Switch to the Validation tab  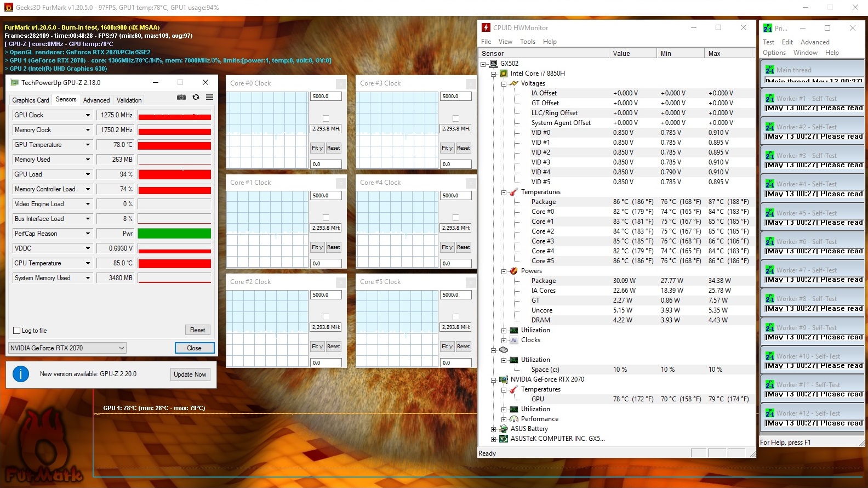pyautogui.click(x=129, y=100)
